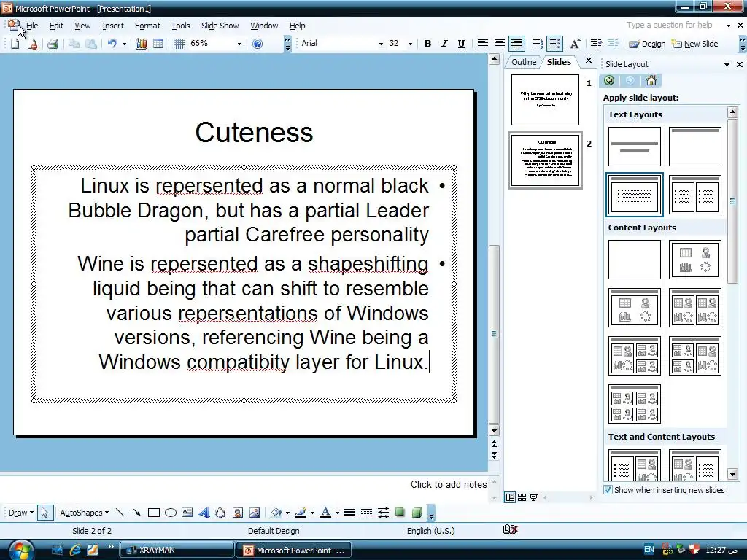Open the File menu
This screenshot has width=747, height=560.
click(x=32, y=26)
